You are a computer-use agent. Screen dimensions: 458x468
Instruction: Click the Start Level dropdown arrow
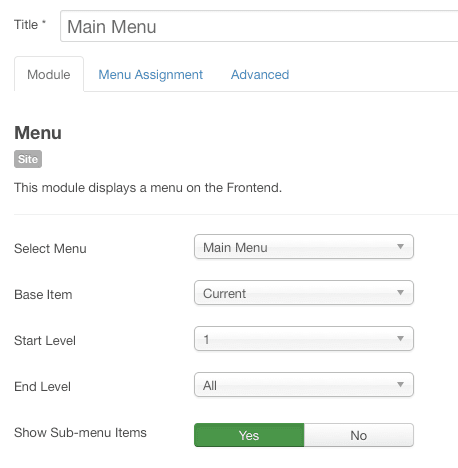click(x=400, y=339)
